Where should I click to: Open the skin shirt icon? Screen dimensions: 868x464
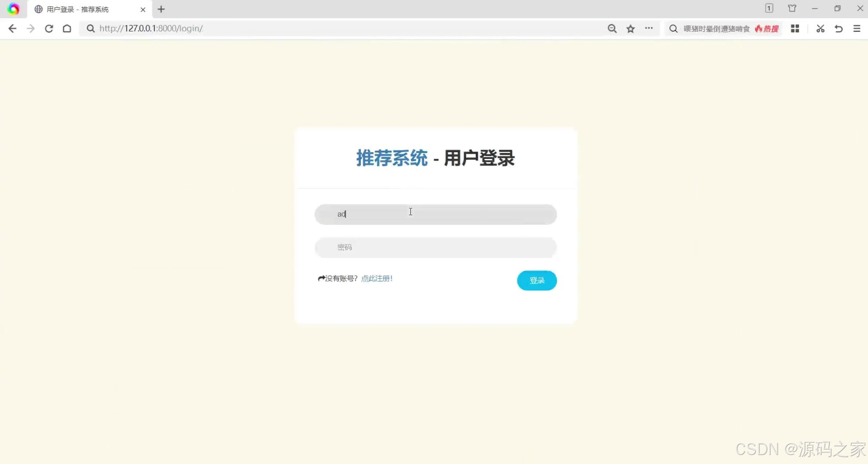pos(792,8)
